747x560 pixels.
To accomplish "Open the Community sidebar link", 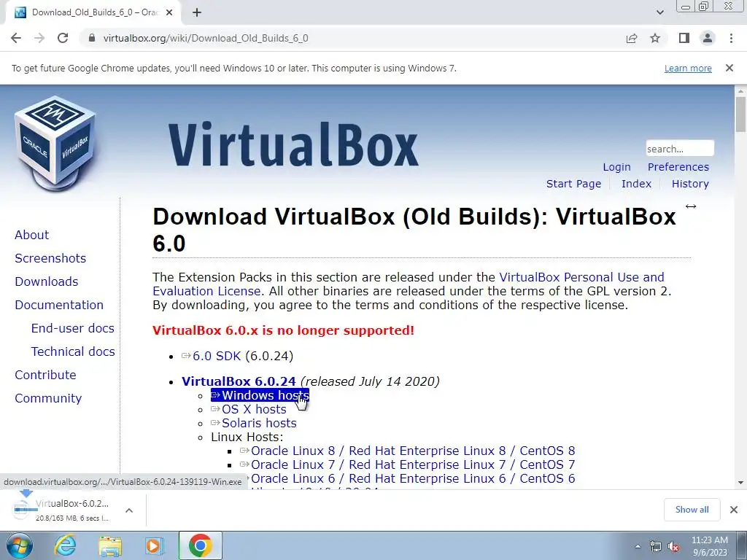I will click(48, 398).
